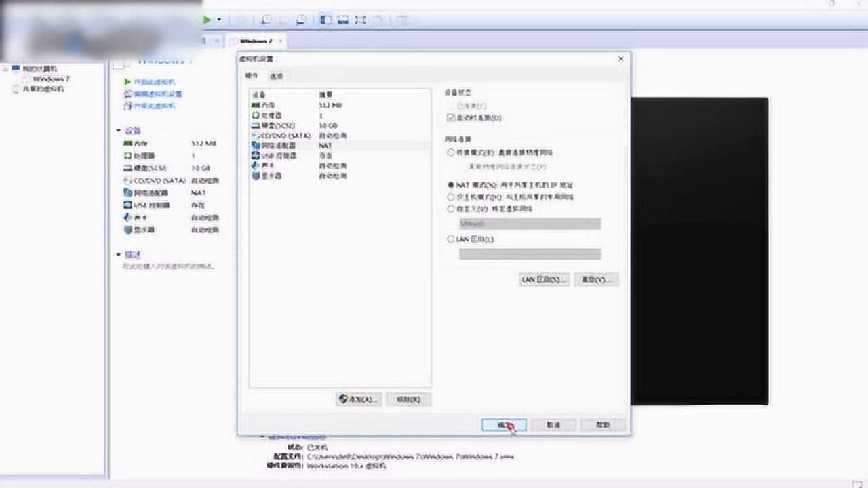Select the 内存 (memory) row in settings dialog
Image resolution: width=868 pixels, height=488 pixels.
340,106
